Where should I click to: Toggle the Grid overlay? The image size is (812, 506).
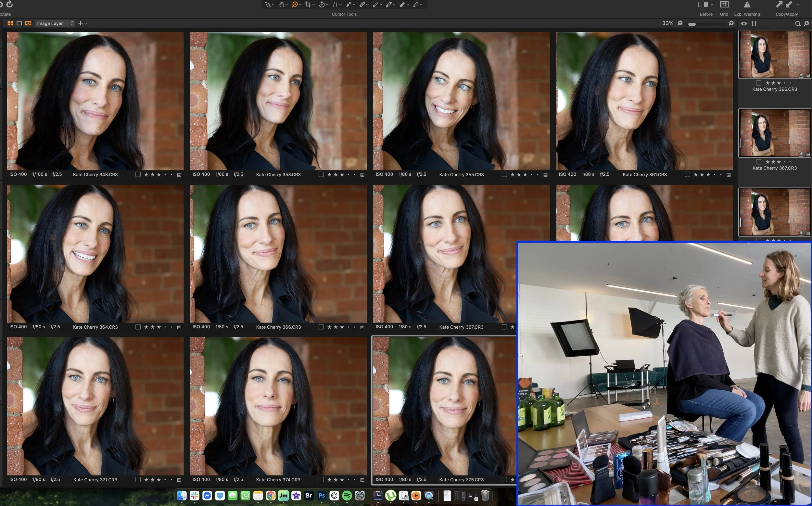pyautogui.click(x=724, y=4)
